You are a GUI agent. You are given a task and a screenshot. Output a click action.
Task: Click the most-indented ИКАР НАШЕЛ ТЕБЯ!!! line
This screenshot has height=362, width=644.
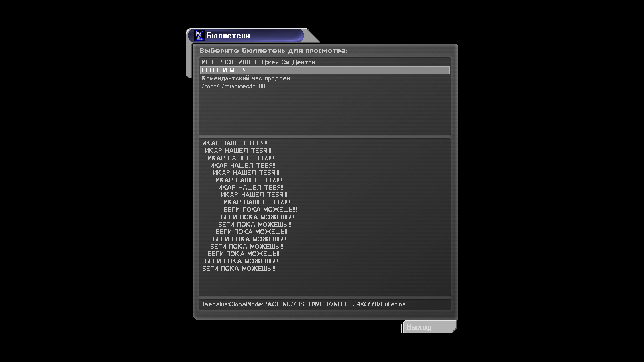(x=257, y=202)
